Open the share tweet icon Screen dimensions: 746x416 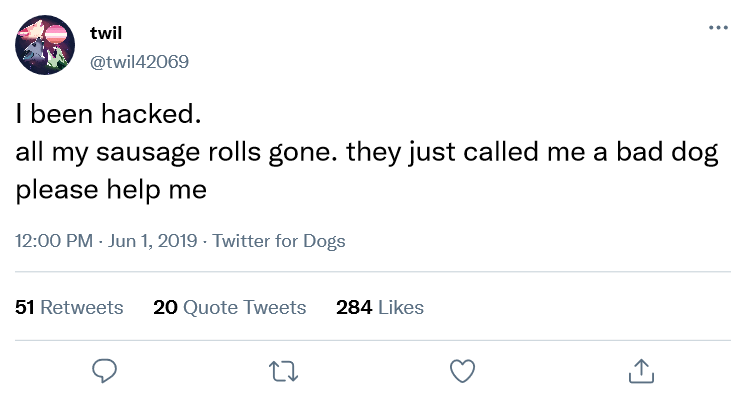pos(638,371)
